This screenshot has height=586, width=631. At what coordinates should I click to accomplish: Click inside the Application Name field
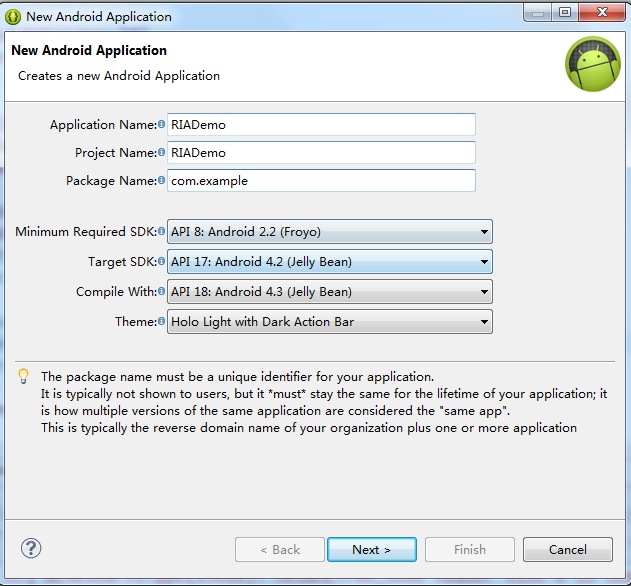coord(321,124)
